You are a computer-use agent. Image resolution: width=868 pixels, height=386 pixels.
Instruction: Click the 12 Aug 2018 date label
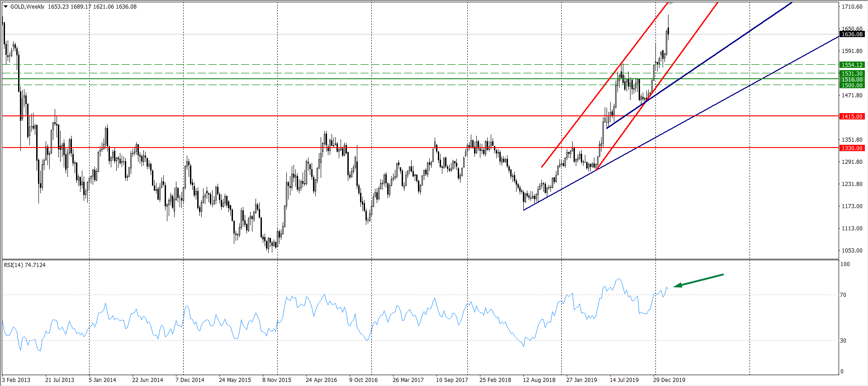[x=539, y=380]
